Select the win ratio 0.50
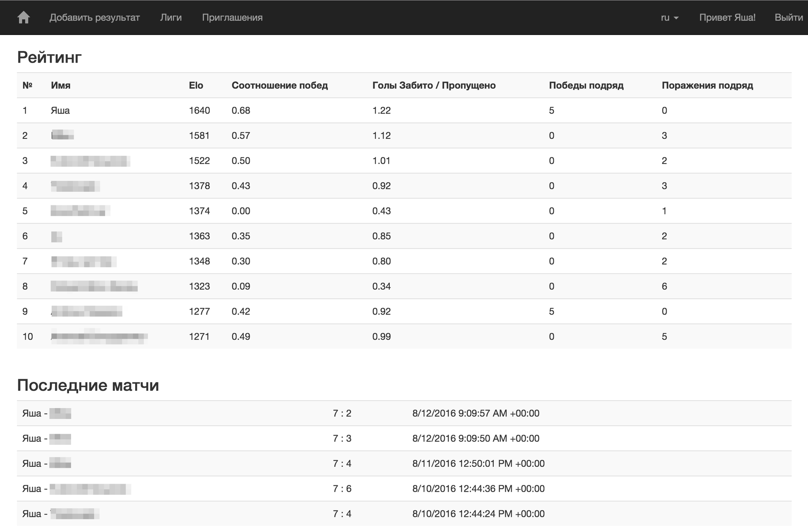Viewport: 808px width, 532px height. coord(241,161)
